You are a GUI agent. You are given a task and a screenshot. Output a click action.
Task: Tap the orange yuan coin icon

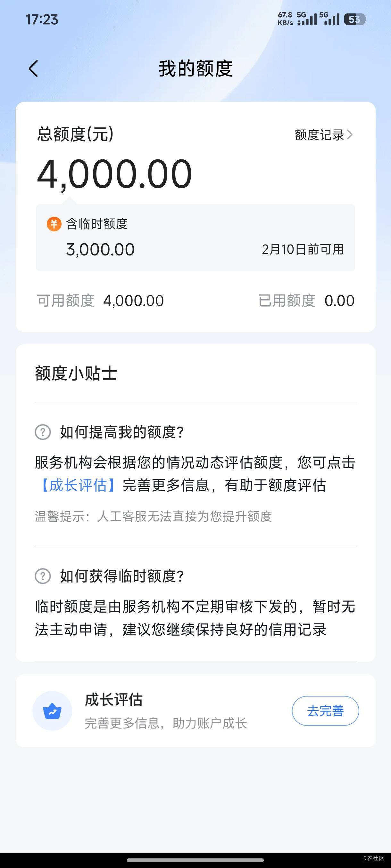tap(54, 224)
